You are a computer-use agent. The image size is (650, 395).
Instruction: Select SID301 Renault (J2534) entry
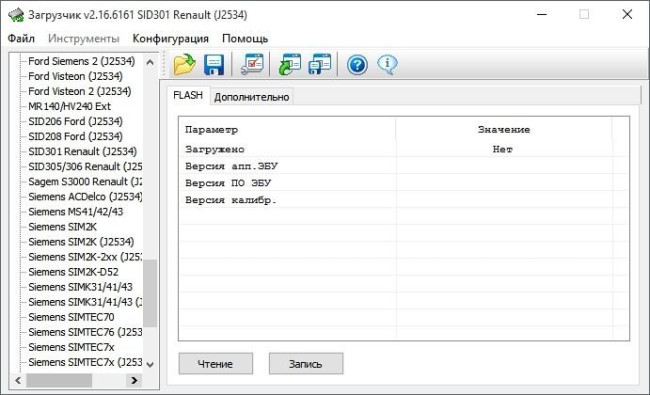[82, 151]
